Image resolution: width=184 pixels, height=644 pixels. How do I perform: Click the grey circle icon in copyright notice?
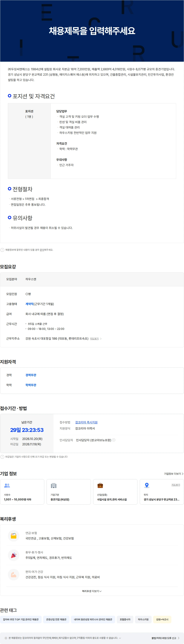click(x=6, y=638)
